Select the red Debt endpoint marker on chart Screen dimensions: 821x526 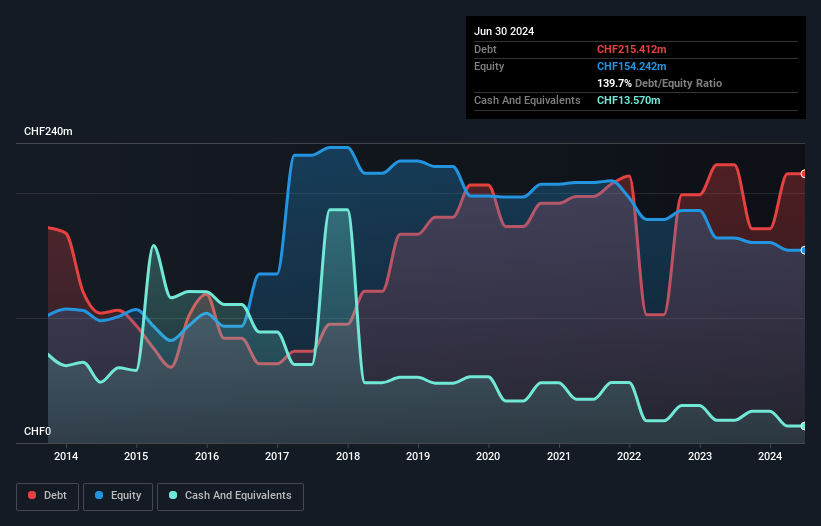click(804, 174)
